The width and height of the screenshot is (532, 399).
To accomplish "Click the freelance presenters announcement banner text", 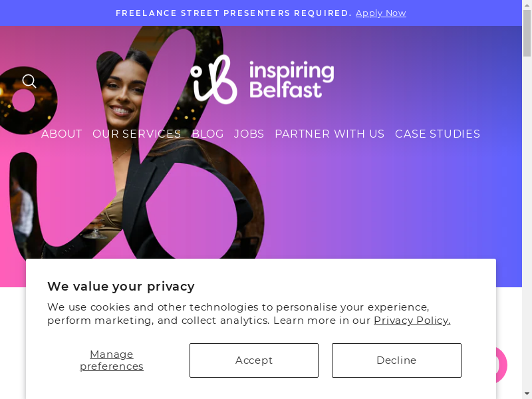I will point(234,13).
